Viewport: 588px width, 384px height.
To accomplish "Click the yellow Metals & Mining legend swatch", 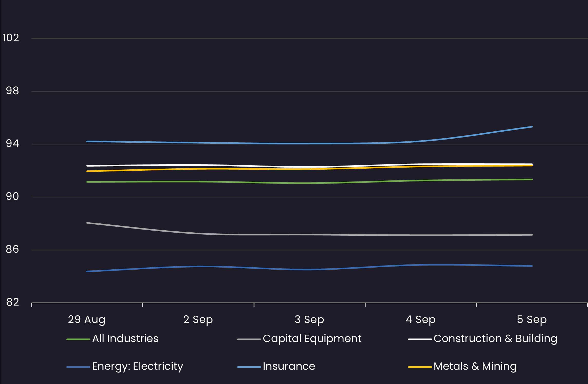I will (x=420, y=367).
